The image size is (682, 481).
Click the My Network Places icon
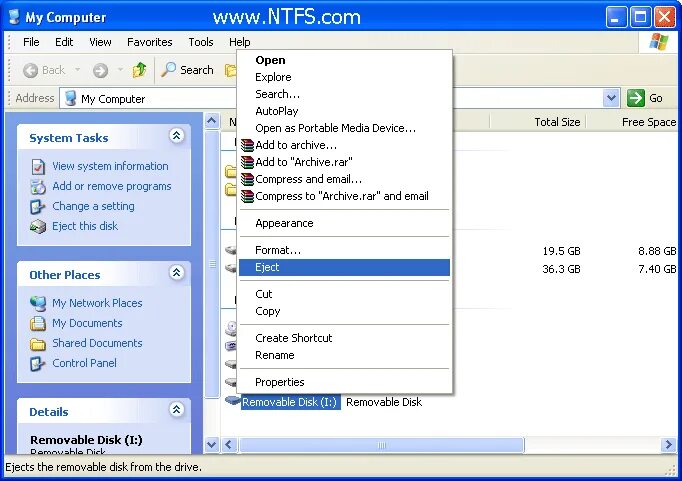(38, 304)
